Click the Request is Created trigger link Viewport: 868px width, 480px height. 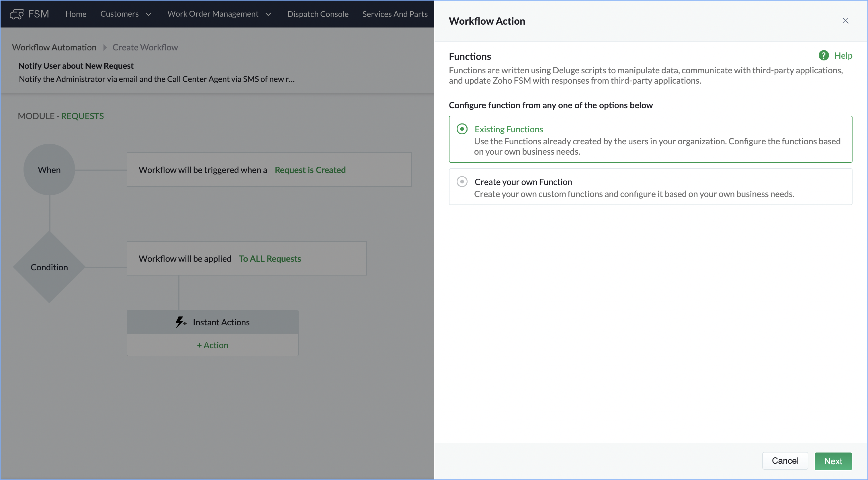(x=310, y=170)
